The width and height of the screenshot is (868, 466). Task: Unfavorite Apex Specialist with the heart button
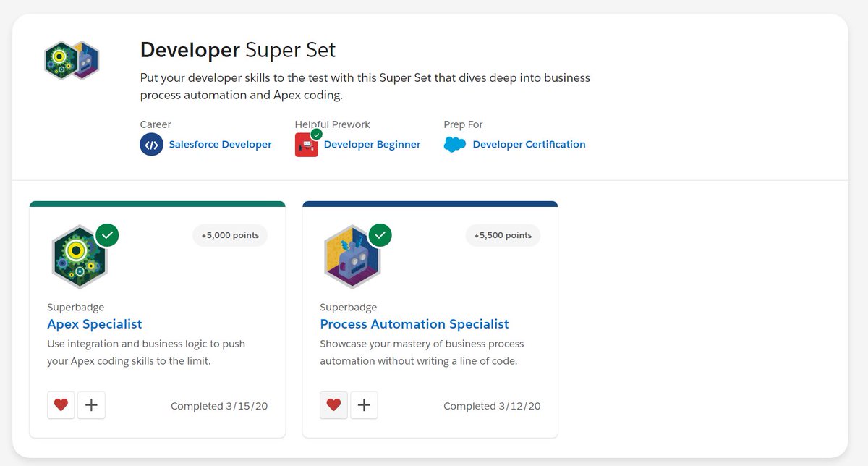click(x=61, y=405)
